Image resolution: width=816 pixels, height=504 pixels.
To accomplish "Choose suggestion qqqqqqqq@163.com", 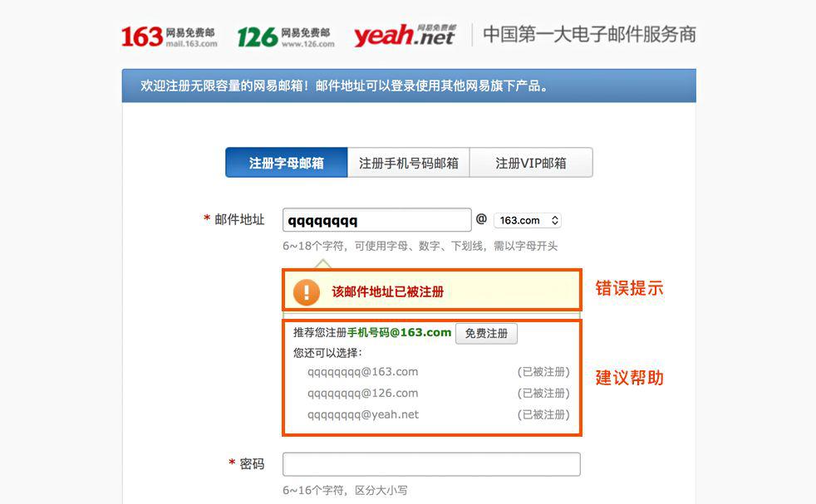I will coord(363,372).
